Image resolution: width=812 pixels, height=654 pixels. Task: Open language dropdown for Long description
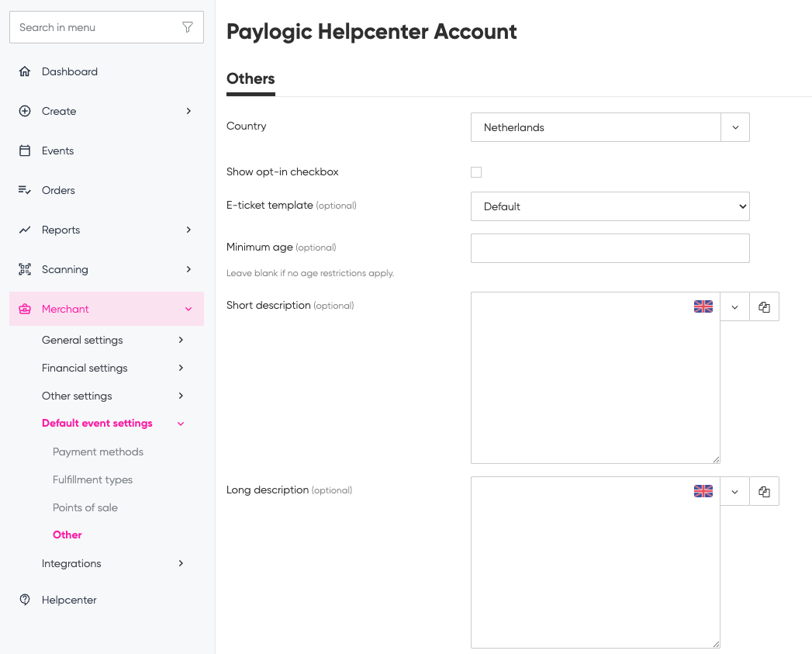pyautogui.click(x=734, y=491)
